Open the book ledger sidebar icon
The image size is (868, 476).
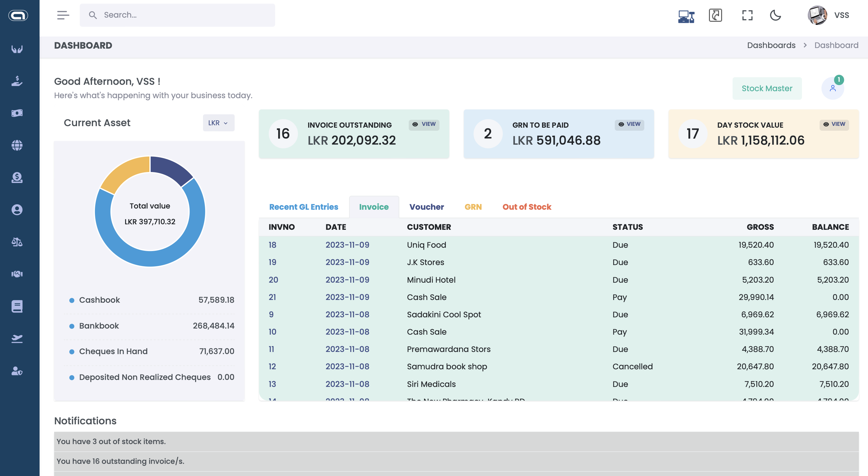point(17,306)
